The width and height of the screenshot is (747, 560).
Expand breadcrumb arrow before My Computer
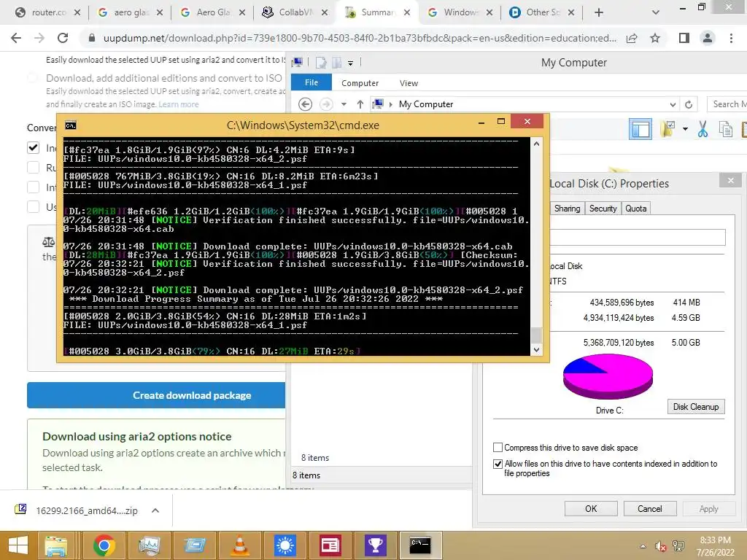[391, 104]
